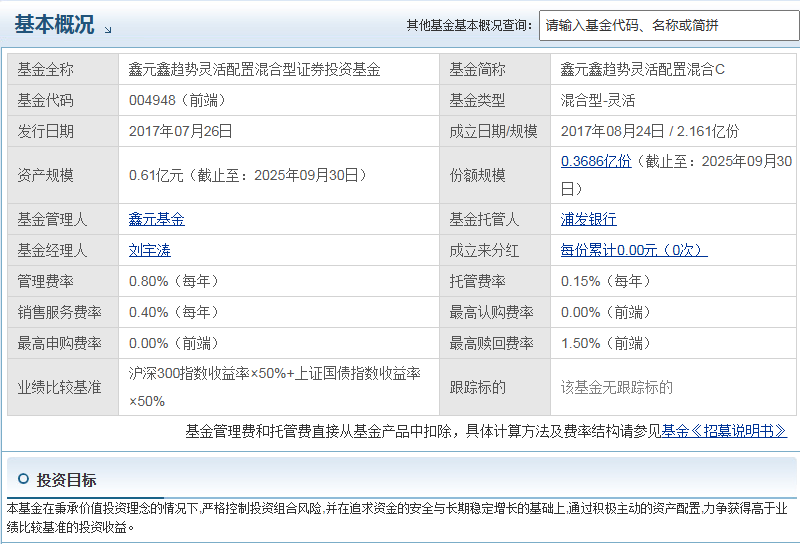Click the 基本概况 page title
The image size is (800, 544).
55,24
